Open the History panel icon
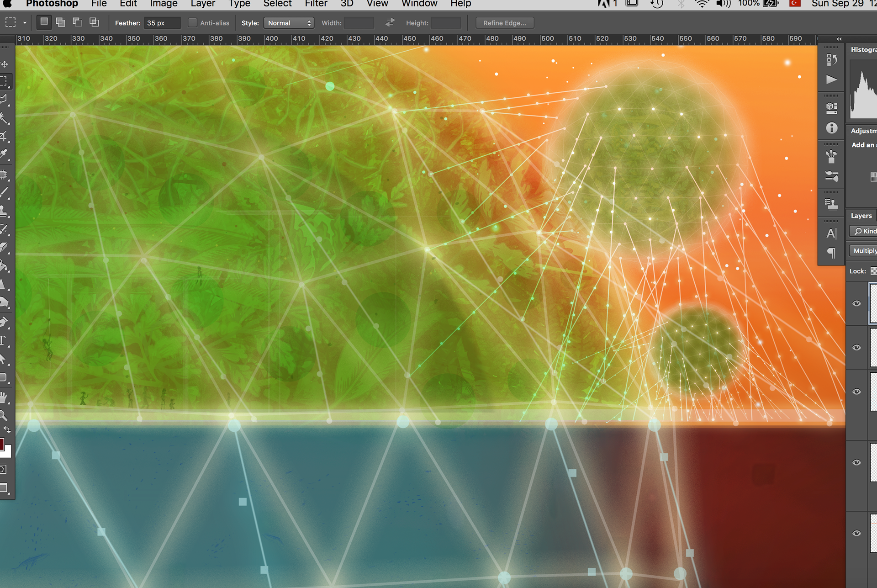877x588 pixels. click(x=831, y=60)
